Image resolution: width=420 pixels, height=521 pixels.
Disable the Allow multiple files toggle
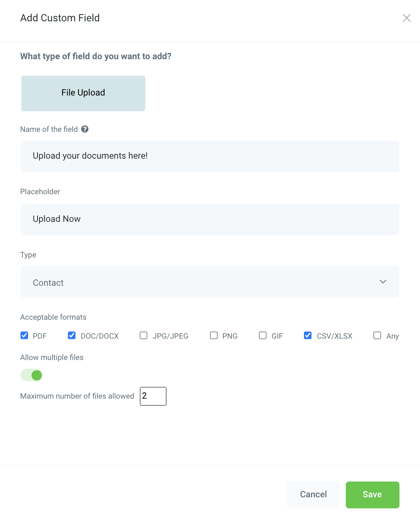pos(32,375)
